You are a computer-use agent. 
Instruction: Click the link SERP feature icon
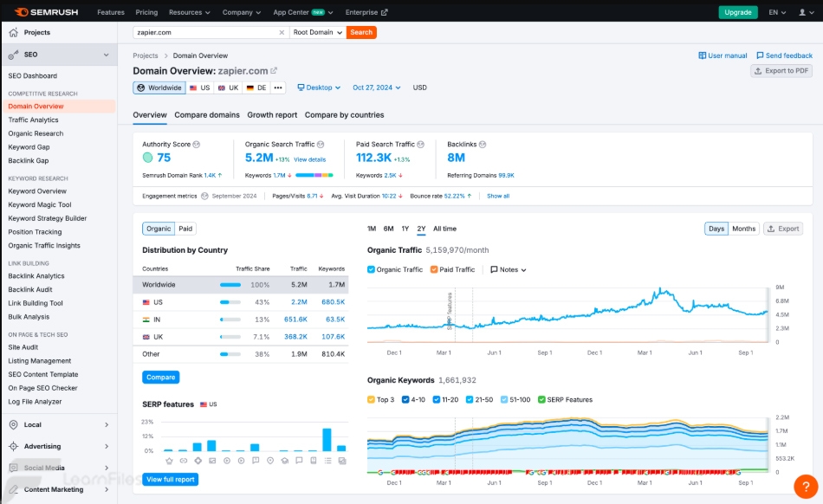coord(183,461)
